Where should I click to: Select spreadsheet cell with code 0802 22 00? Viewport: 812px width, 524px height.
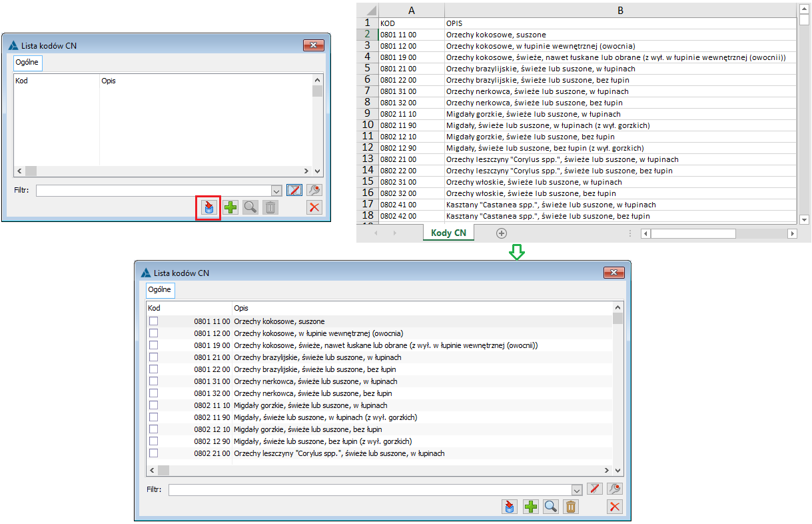click(411, 171)
